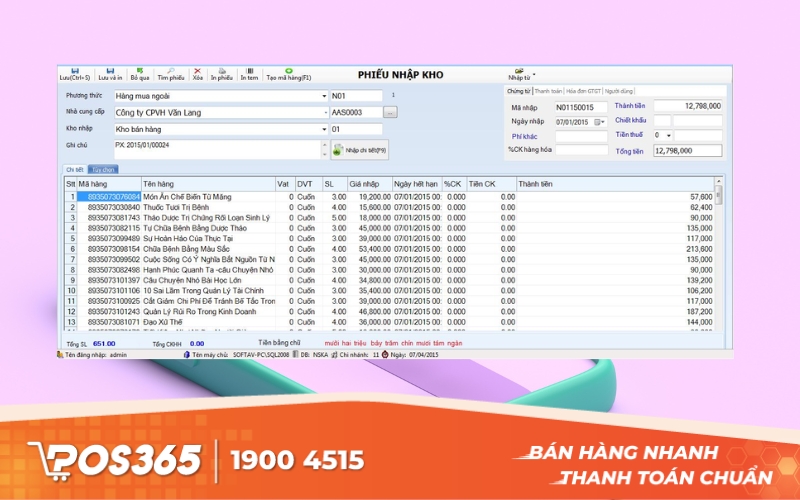
Task: Click the Tiền CK column header
Action: (x=491, y=184)
